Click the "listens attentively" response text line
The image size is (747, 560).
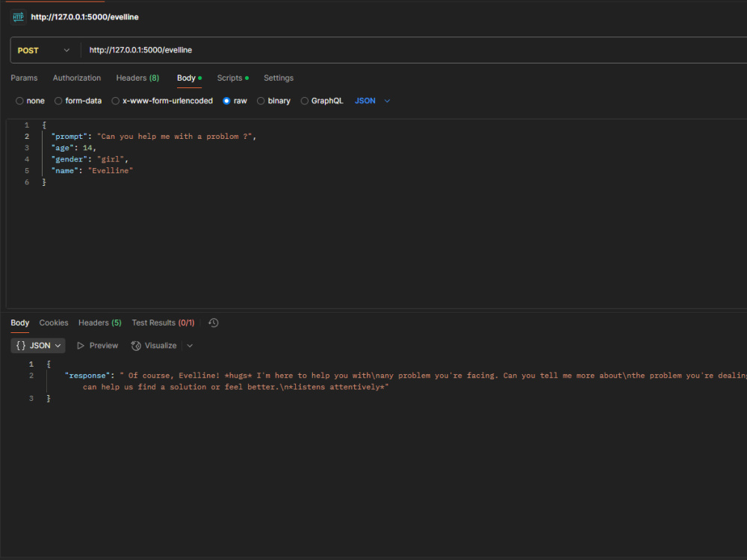[236, 387]
